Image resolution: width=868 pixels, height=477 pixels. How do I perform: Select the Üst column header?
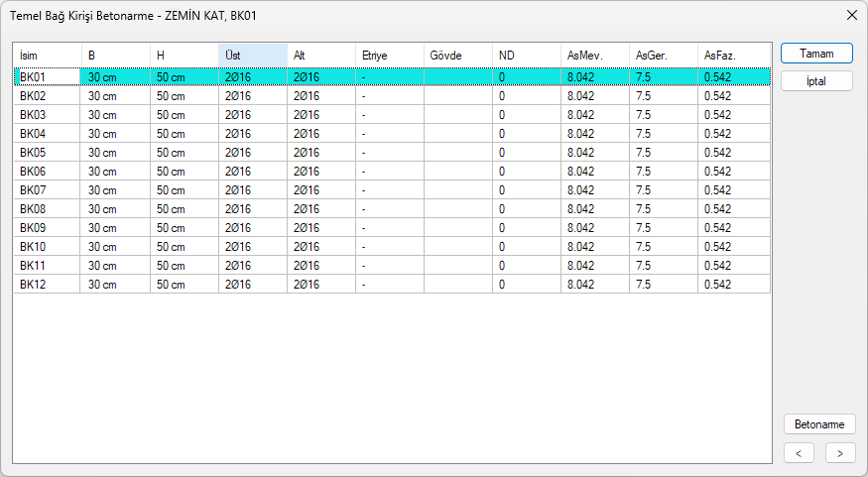tap(253, 56)
